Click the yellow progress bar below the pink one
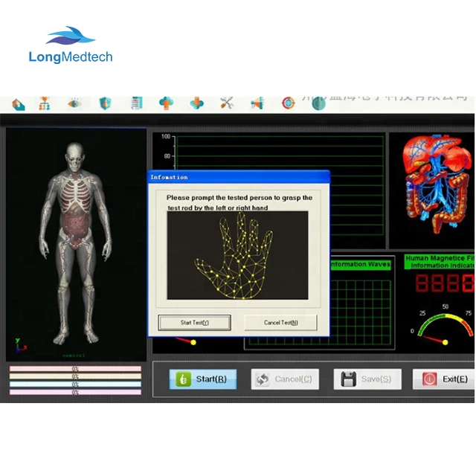The image size is (476, 476). click(75, 376)
